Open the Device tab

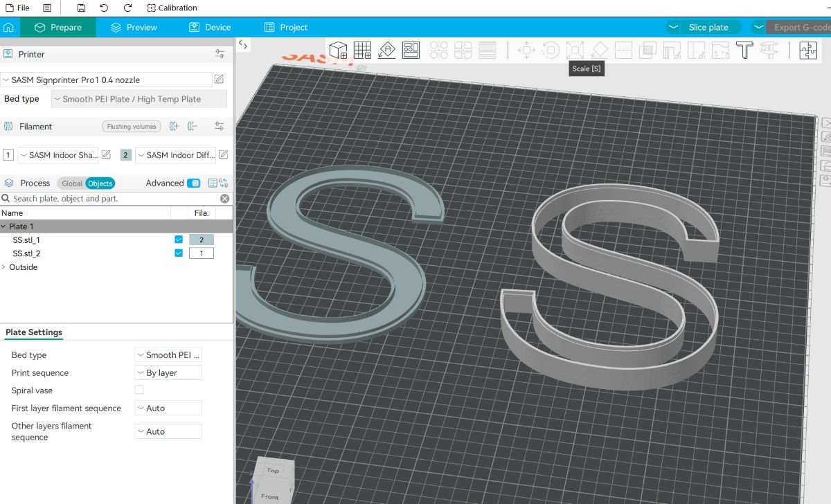point(210,27)
